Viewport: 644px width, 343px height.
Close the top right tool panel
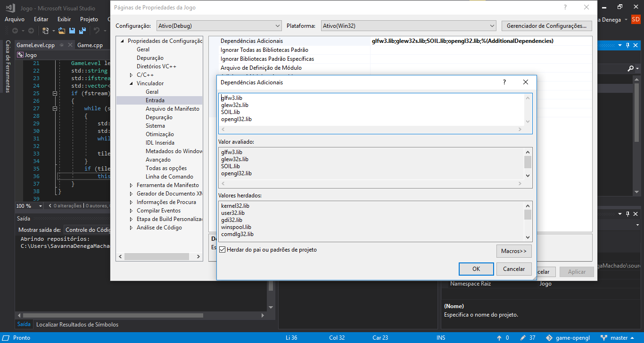tap(636, 45)
